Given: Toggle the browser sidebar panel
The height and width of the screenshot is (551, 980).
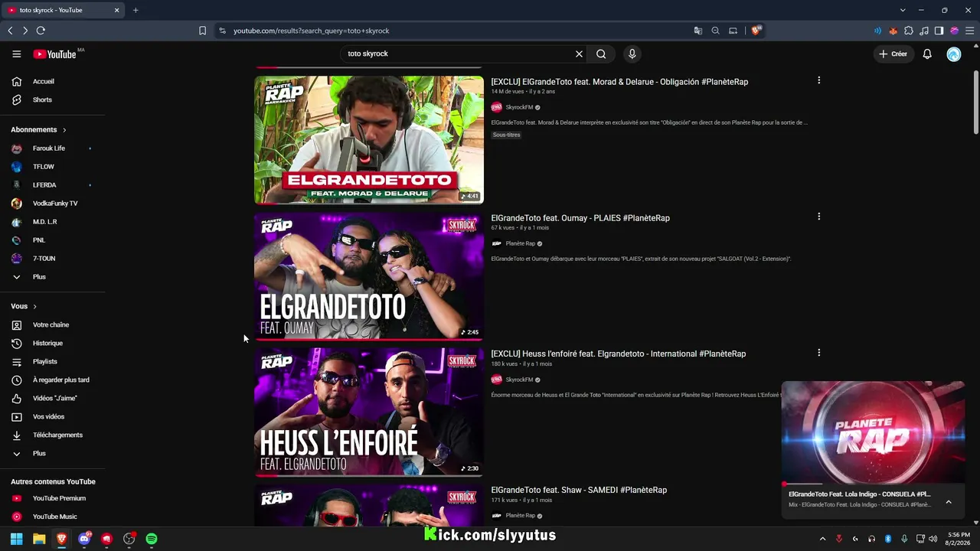Looking at the screenshot, I should click(x=939, y=31).
